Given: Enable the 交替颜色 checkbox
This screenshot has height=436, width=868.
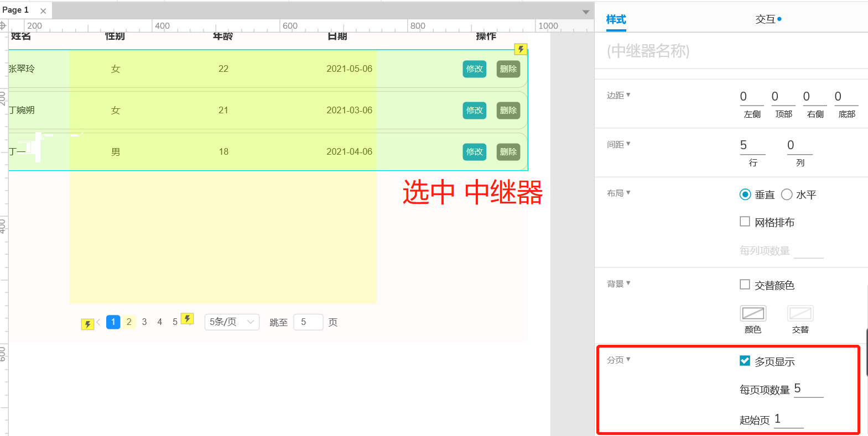Looking at the screenshot, I should pyautogui.click(x=745, y=285).
